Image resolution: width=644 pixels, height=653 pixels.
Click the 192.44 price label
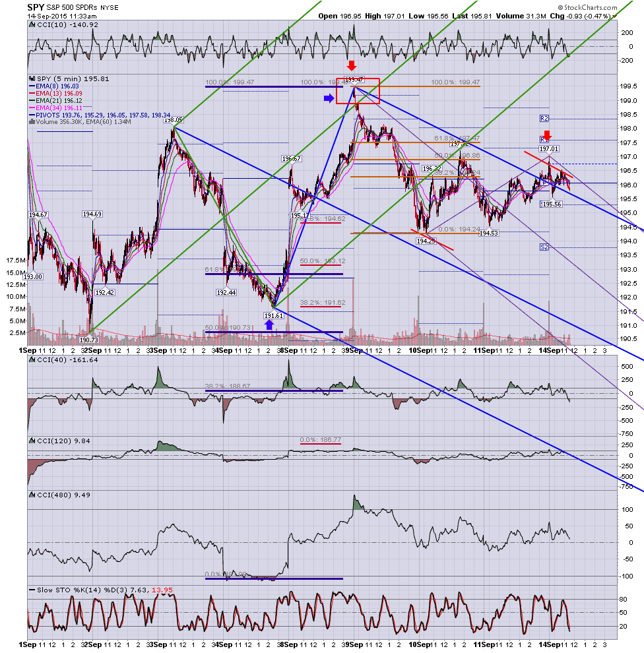(226, 292)
